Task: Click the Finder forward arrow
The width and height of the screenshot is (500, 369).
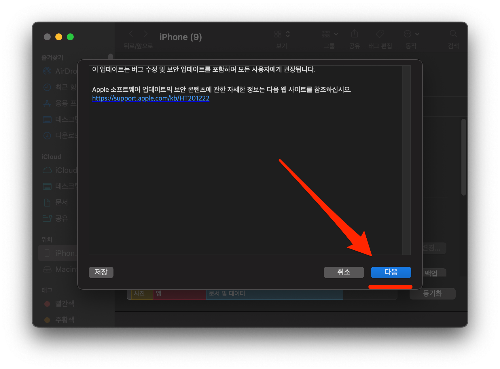Action: (x=145, y=34)
